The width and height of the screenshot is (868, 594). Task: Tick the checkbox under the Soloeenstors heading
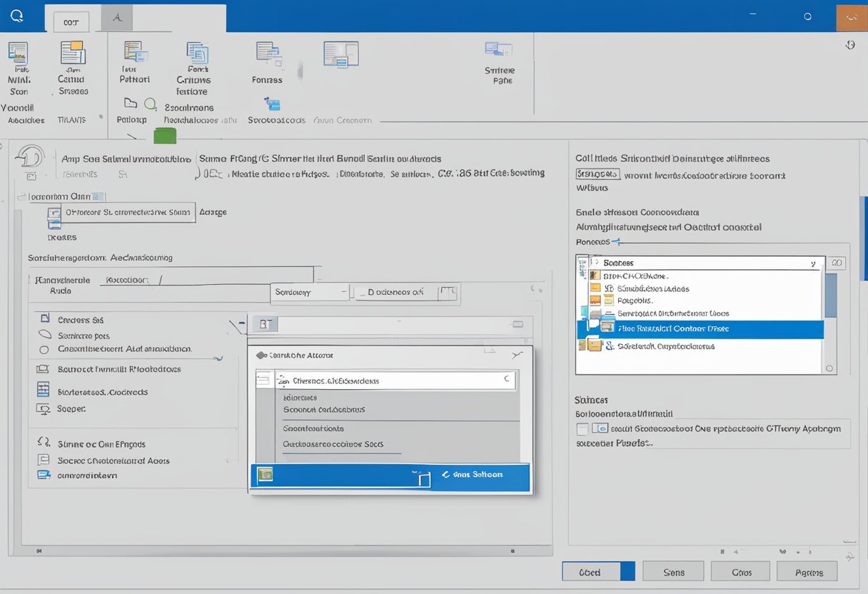(583, 428)
